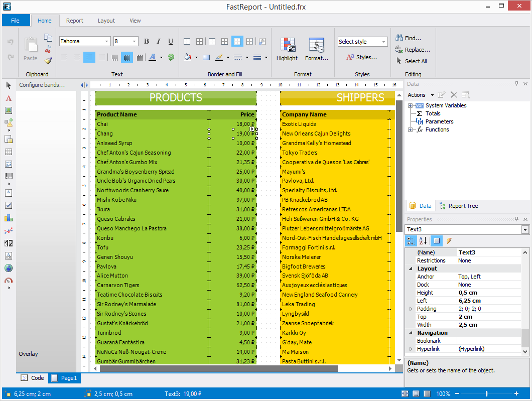Image resolution: width=532 pixels, height=401 pixels.
Task: Choose the Barcode object tool
Action: pyautogui.click(x=8, y=177)
